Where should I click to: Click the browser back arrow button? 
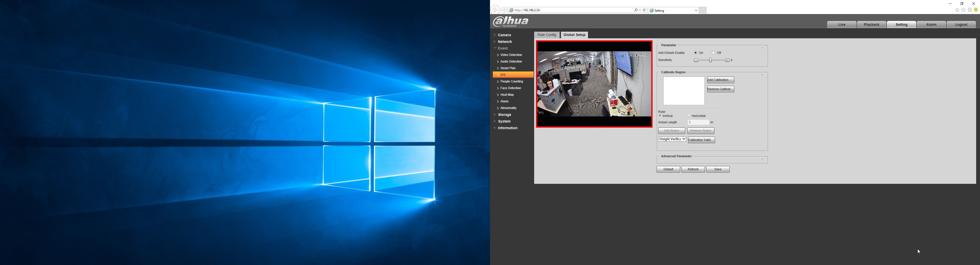(495, 10)
